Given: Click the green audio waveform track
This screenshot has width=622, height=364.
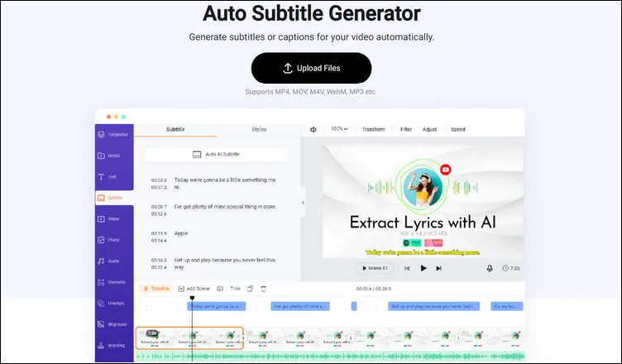Looking at the screenshot, I should [x=330, y=356].
